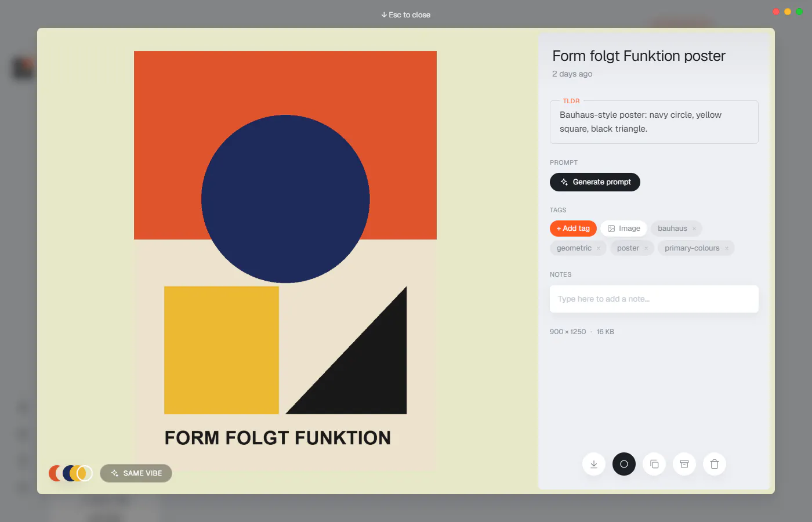The width and height of the screenshot is (812, 522).
Task: Click the '16 KB' file size text
Action: [x=606, y=332]
